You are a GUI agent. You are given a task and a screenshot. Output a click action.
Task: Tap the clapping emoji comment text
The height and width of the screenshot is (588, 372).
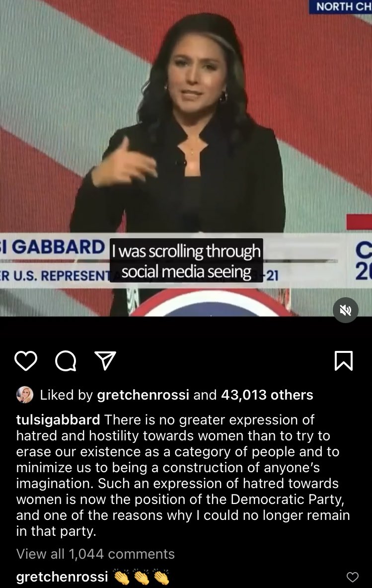(141, 577)
